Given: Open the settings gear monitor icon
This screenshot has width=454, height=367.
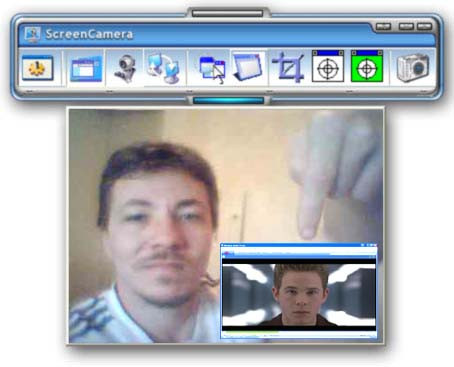Looking at the screenshot, I should tap(37, 68).
